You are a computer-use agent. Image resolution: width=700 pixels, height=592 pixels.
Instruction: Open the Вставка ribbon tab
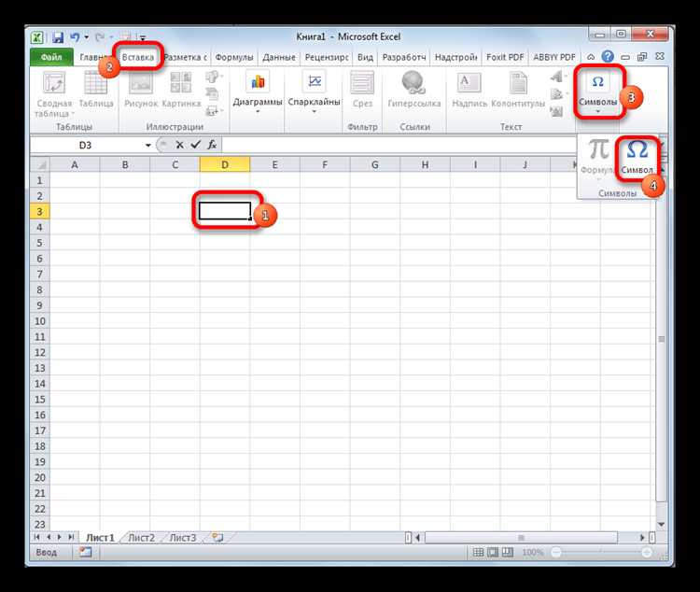tap(138, 57)
